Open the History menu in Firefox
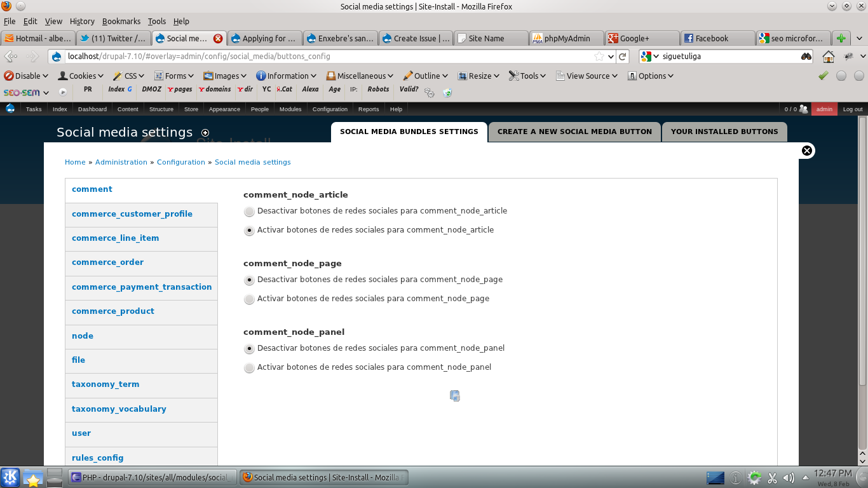The width and height of the screenshot is (868, 488). 82,21
